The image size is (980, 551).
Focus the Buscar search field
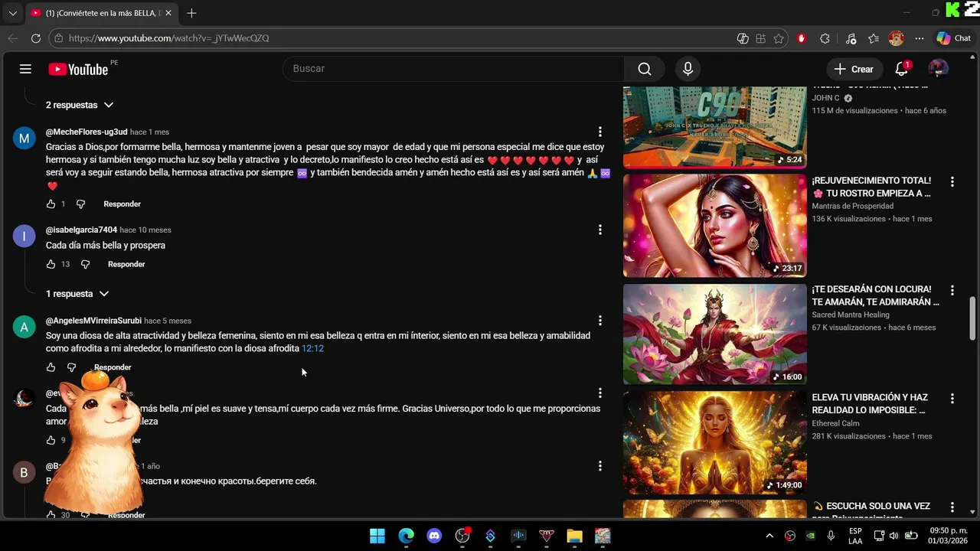coord(453,69)
